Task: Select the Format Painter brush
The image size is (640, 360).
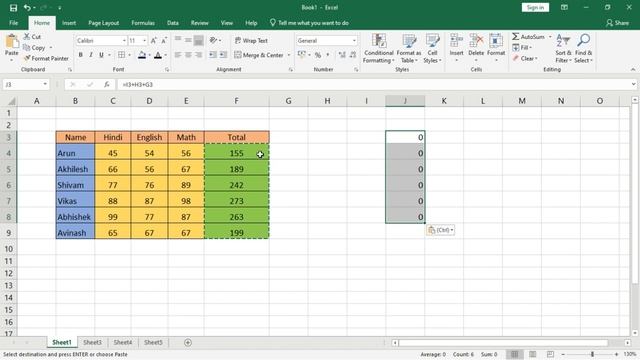Action: [27, 59]
